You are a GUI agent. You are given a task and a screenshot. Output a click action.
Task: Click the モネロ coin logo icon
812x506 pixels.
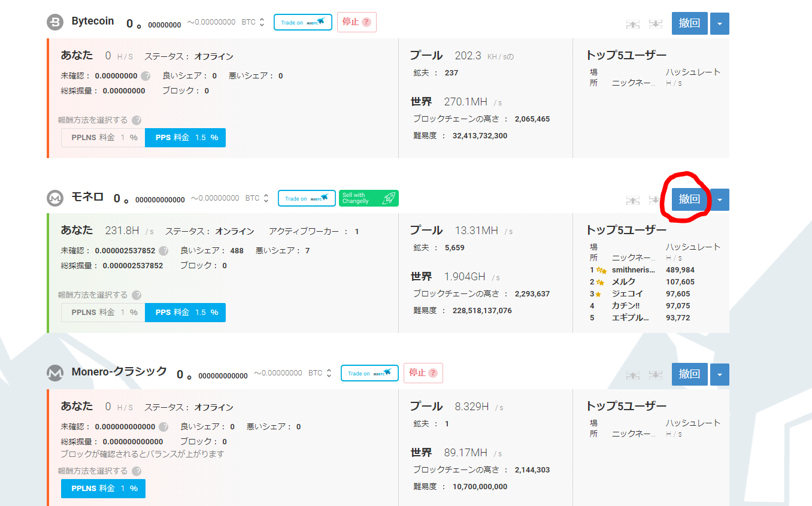pyautogui.click(x=55, y=198)
